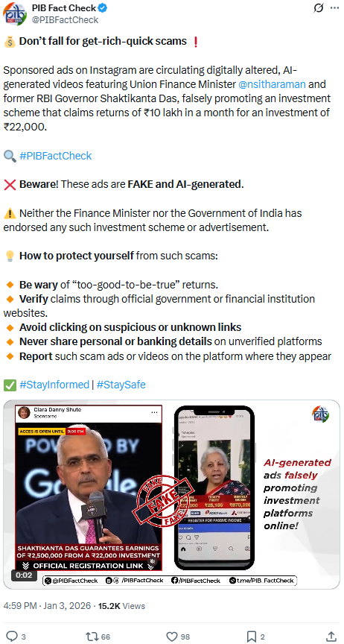Viewport: 344px width, 644px height.
Task: Open the post timestamp Jan 3, 2026
Action: tap(66, 606)
